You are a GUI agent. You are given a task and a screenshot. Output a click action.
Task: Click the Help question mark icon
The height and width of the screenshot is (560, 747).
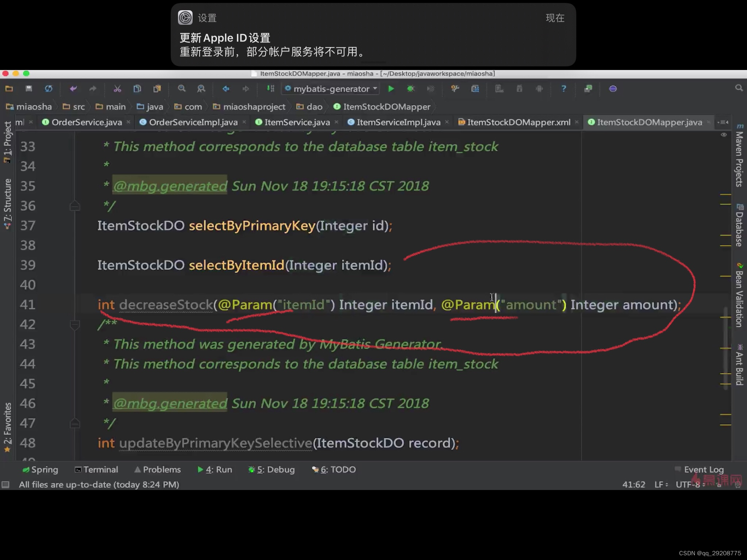tap(564, 89)
